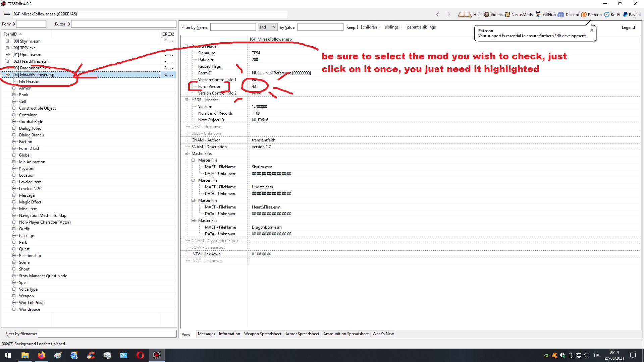Enable the Keep siblings checkbox
Screen dimensions: 644x362
pos(382,27)
